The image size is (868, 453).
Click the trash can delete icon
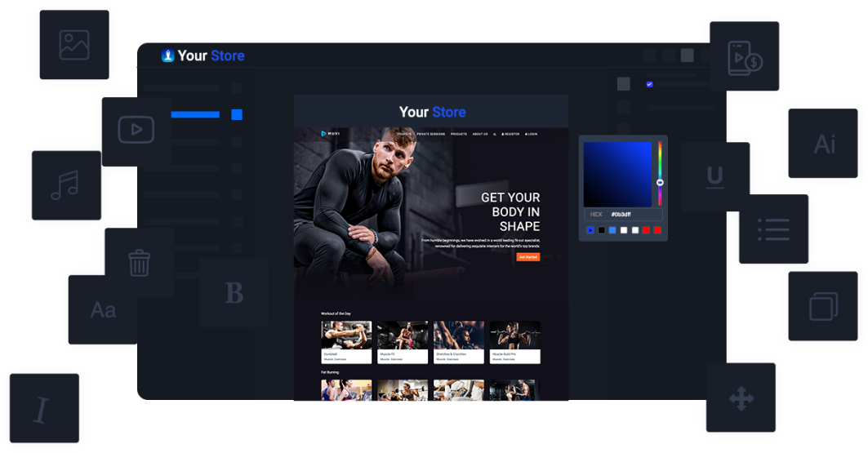(x=139, y=263)
